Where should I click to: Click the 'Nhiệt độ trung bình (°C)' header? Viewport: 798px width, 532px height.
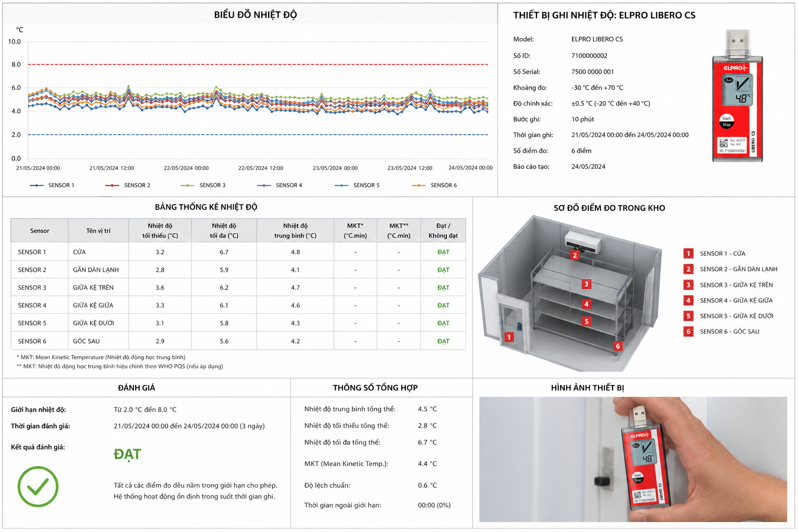coord(295,231)
